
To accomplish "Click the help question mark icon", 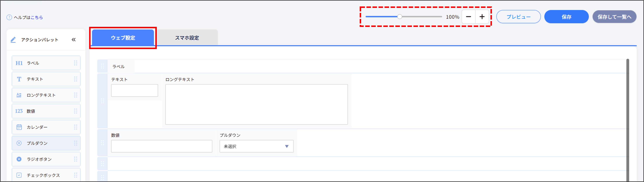I will point(9,17).
